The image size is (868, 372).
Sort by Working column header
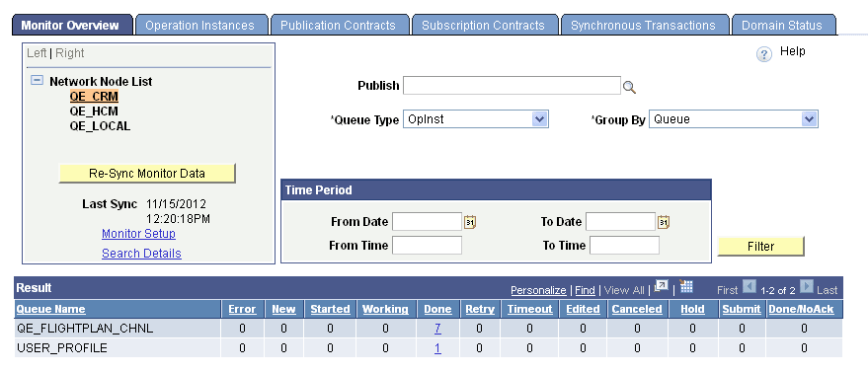[385, 309]
